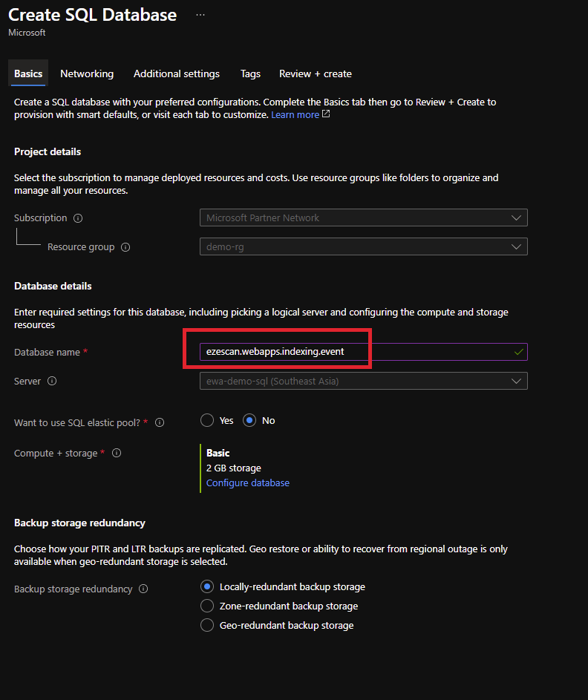Open the ellipsis menu beside the page title
The height and width of the screenshot is (700, 588).
200,15
